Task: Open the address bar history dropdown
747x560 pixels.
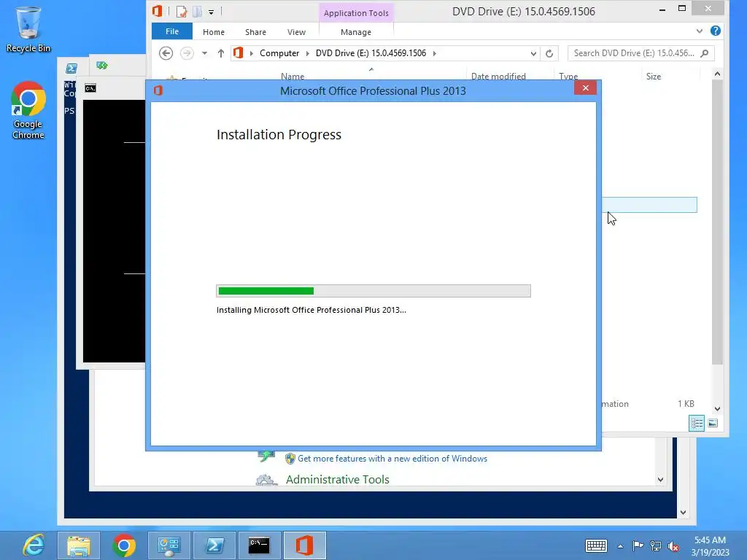Action: click(533, 53)
